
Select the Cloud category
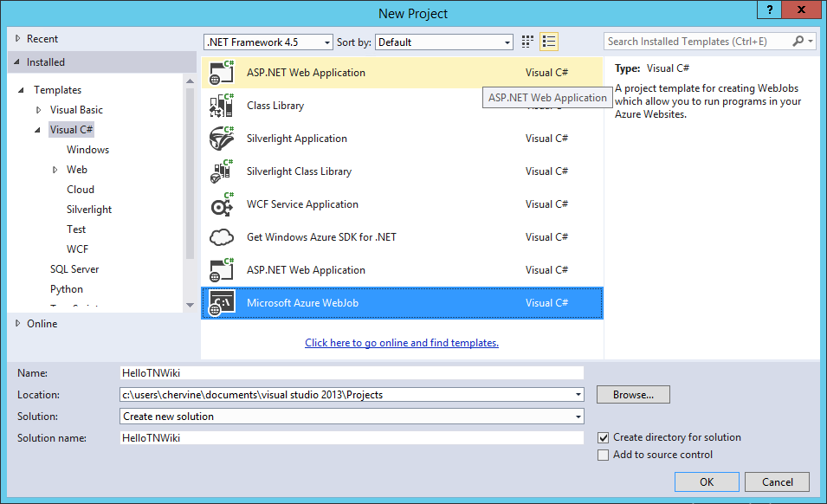pyautogui.click(x=81, y=190)
